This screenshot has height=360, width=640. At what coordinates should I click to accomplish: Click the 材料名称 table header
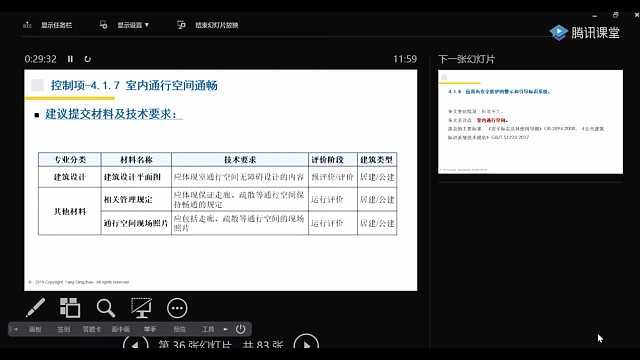[x=136, y=160]
